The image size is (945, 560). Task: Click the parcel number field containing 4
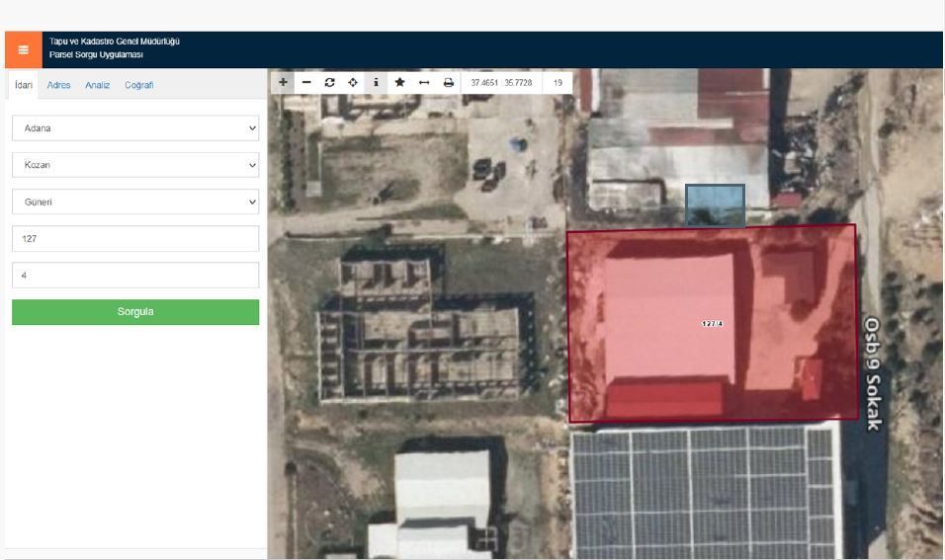click(x=135, y=276)
